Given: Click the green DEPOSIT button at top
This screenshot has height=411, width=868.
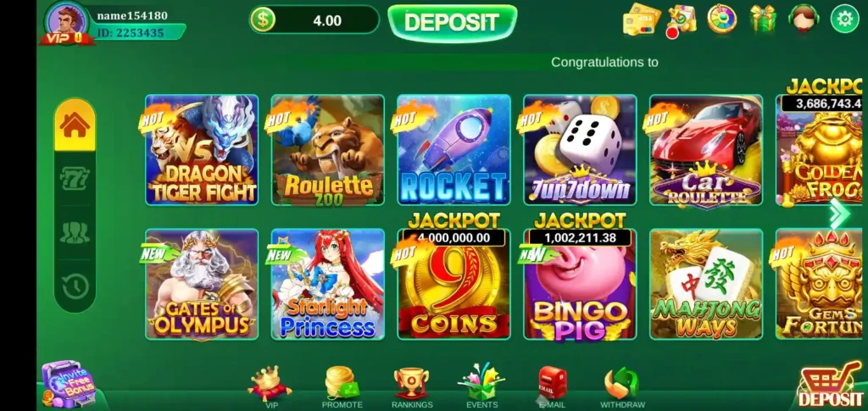Looking at the screenshot, I should coord(452,23).
